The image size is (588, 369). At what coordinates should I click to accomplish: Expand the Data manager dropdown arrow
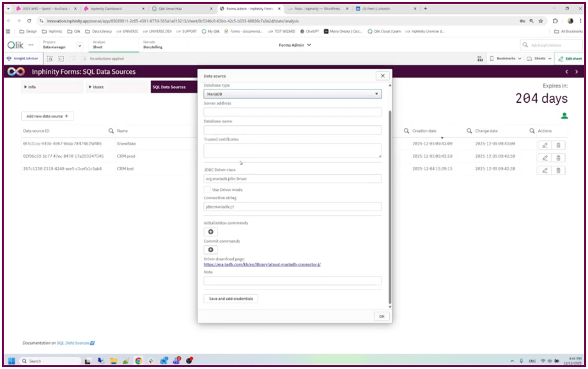(x=79, y=46)
